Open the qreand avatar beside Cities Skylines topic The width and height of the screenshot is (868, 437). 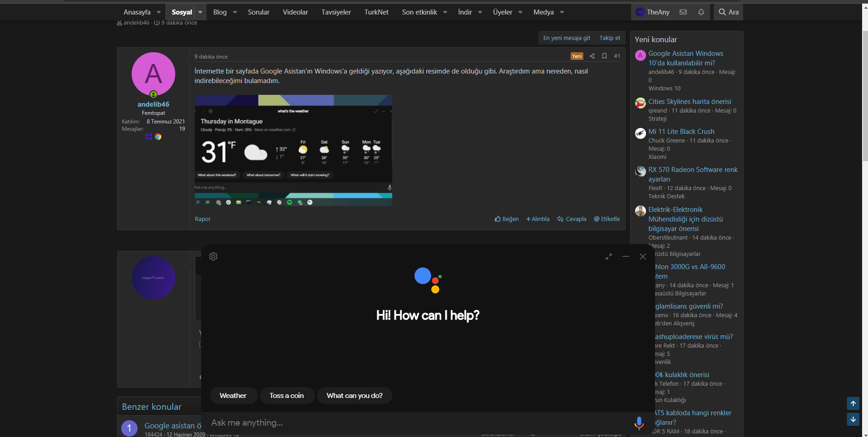[x=640, y=103]
